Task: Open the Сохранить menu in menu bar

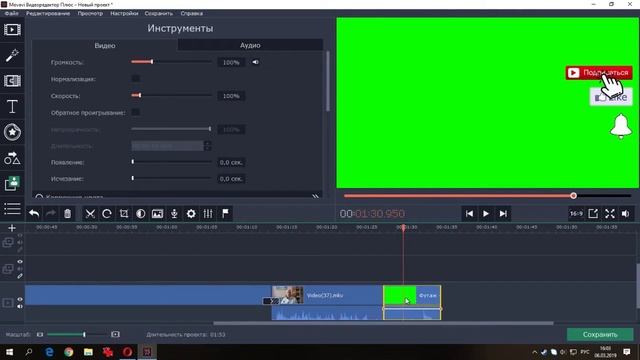Action: point(158,13)
